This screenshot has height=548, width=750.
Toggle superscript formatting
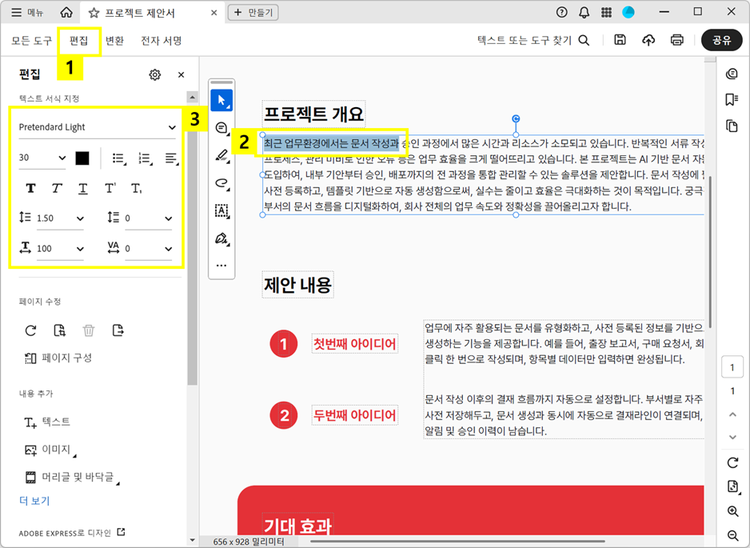point(110,188)
